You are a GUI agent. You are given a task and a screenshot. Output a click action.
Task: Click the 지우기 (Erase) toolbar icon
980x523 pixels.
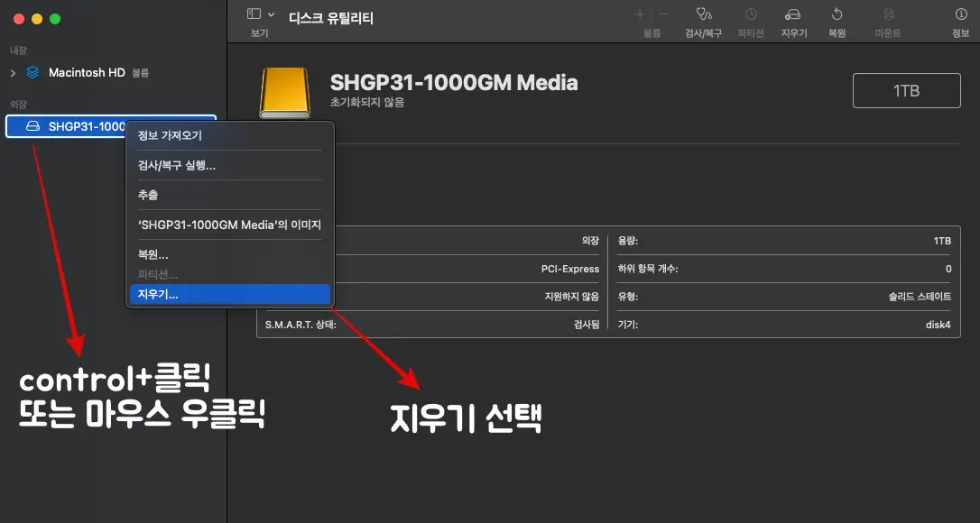793,16
